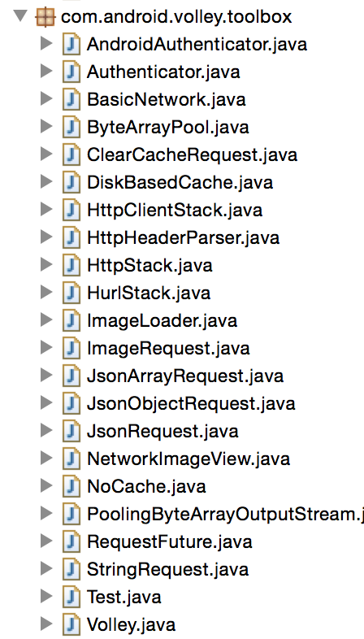The width and height of the screenshot is (364, 639).
Task: Expand BasicNetwork.java node
Action: tap(47, 99)
